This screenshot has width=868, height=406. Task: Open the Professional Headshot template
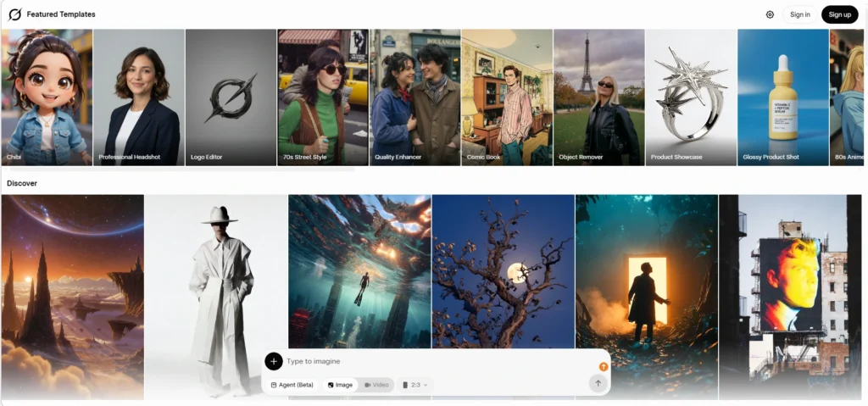139,97
